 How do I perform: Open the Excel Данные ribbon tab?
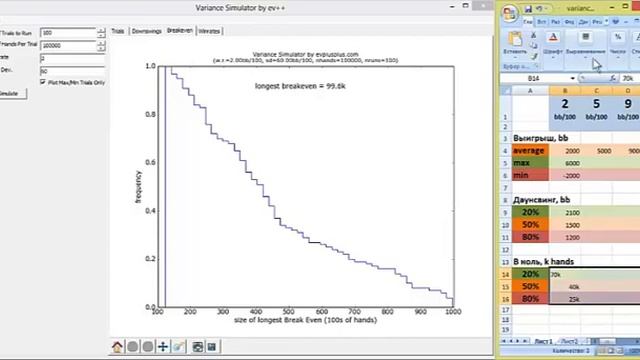point(583,22)
